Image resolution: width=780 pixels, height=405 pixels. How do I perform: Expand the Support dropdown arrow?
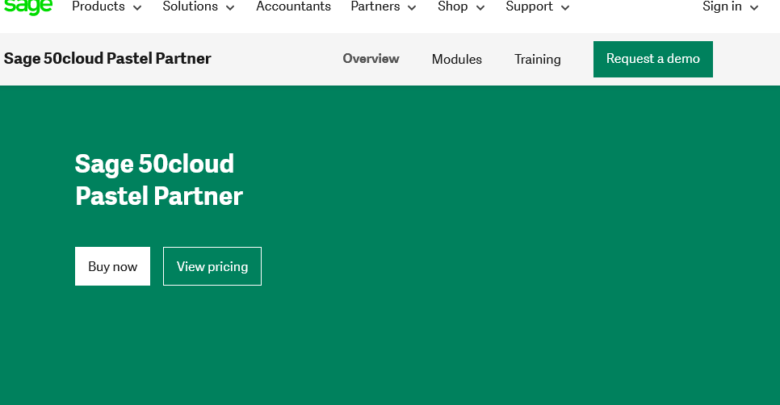[x=565, y=8]
